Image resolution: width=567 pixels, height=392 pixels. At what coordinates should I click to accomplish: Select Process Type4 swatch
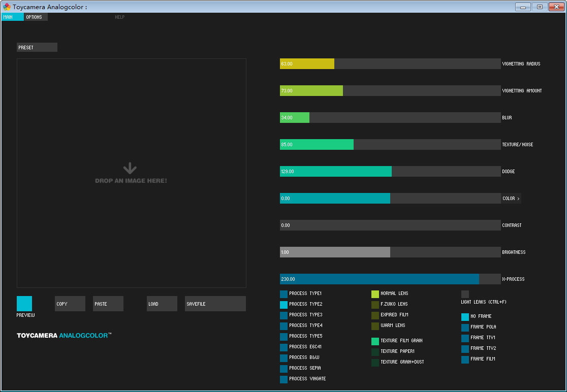point(284,326)
